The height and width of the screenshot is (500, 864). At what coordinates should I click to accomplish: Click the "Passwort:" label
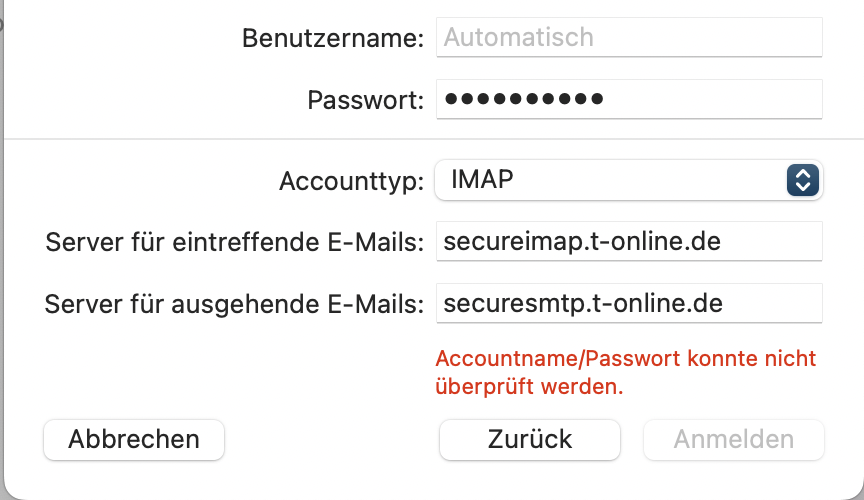pyautogui.click(x=366, y=100)
